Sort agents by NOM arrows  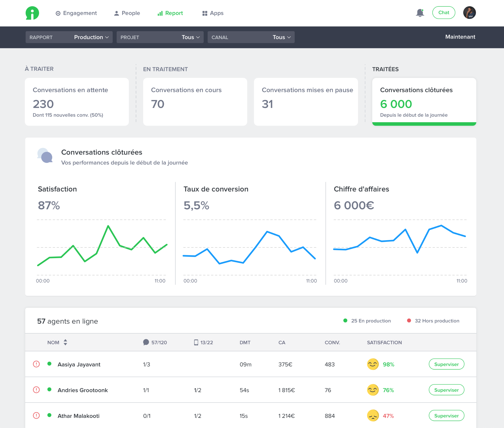click(65, 342)
